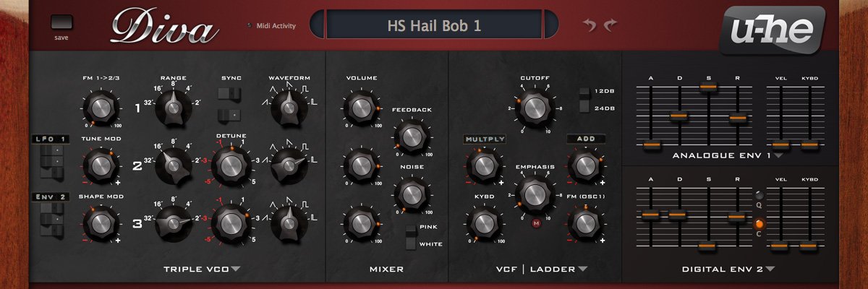Click the save button
The width and height of the screenshot is (868, 289).
[61, 22]
